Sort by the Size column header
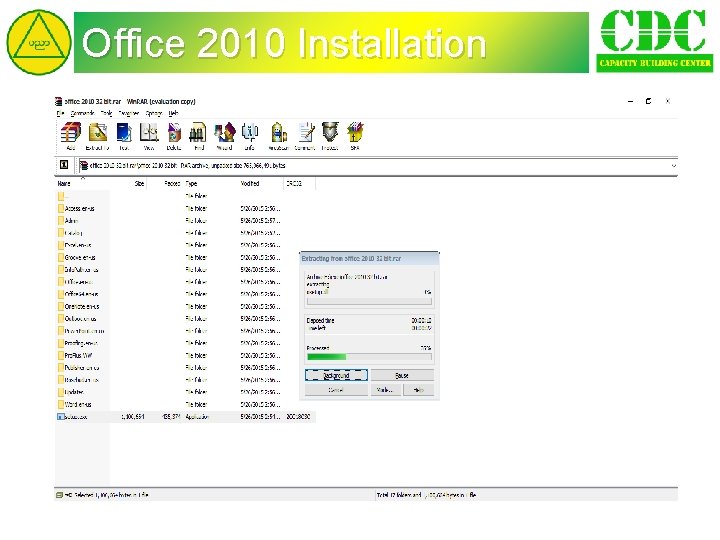Screen dimensions: 720x540 tap(139, 184)
